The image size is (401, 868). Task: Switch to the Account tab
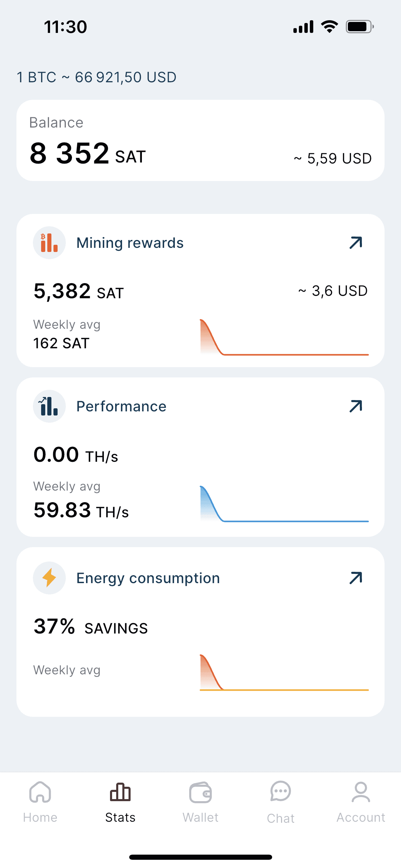tap(361, 801)
